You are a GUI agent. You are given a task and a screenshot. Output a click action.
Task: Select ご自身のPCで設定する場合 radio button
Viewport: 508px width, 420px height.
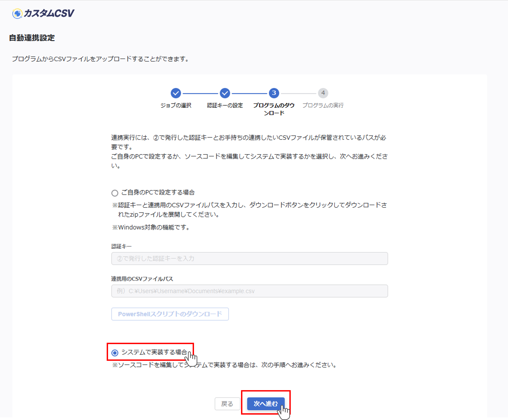click(115, 193)
